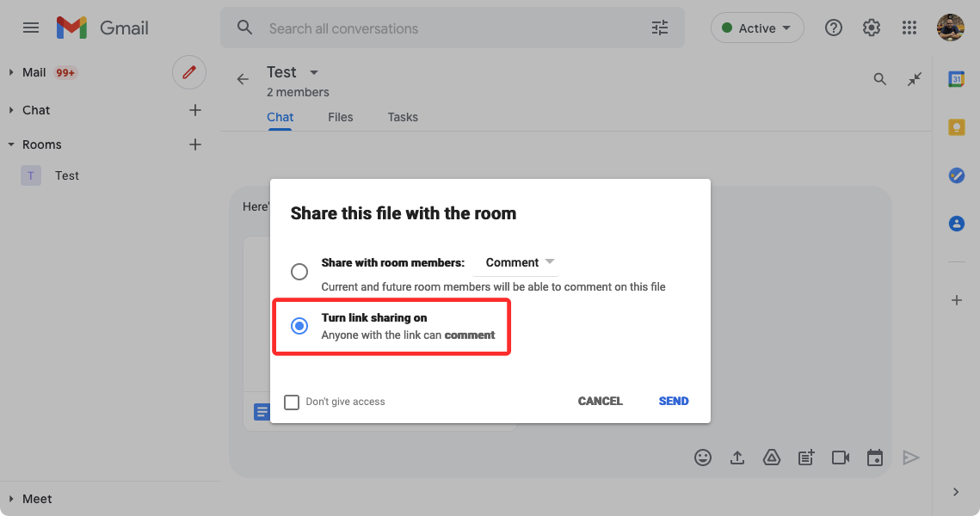This screenshot has width=980, height=516.
Task: Open the Comment permission dropdown
Action: pos(520,262)
